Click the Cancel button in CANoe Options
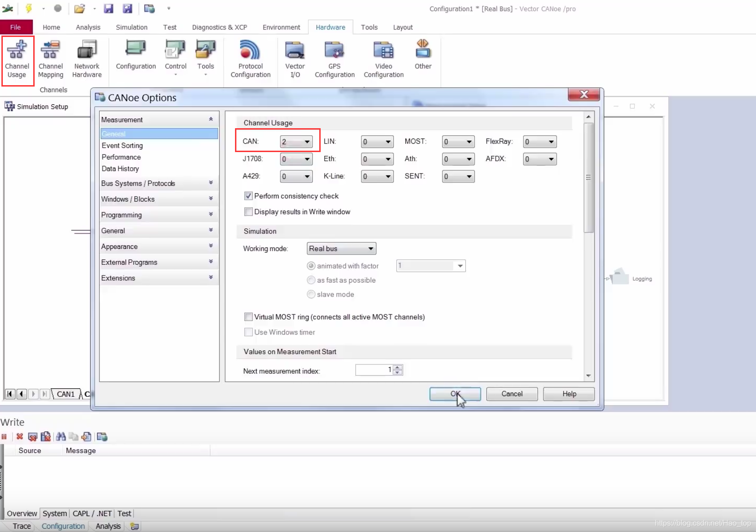Image resolution: width=756 pixels, height=532 pixels. coord(512,394)
